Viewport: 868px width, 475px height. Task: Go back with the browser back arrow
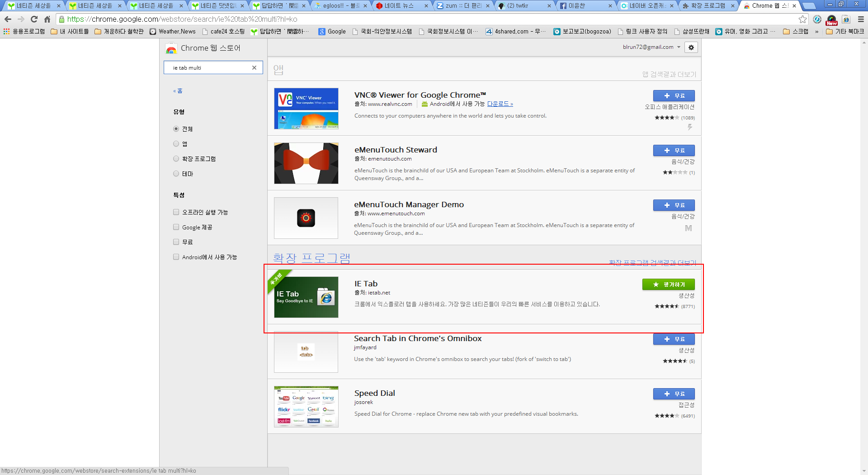pyautogui.click(x=8, y=19)
